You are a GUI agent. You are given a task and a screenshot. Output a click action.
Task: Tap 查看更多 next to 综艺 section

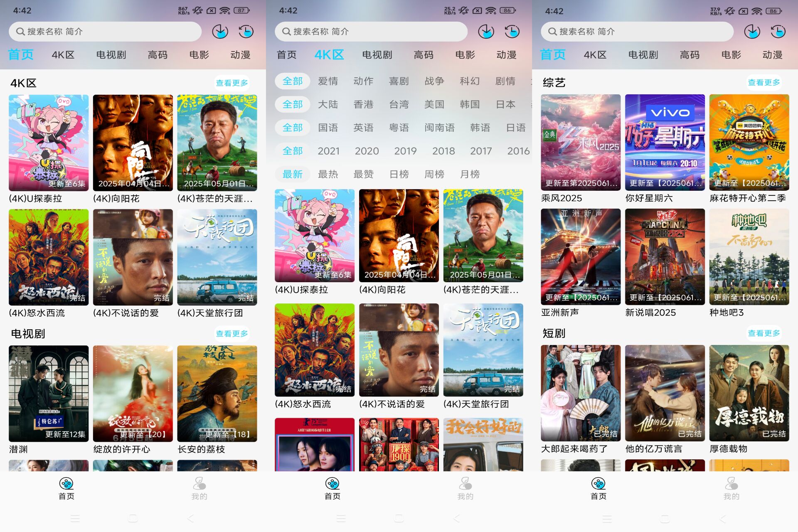click(764, 82)
